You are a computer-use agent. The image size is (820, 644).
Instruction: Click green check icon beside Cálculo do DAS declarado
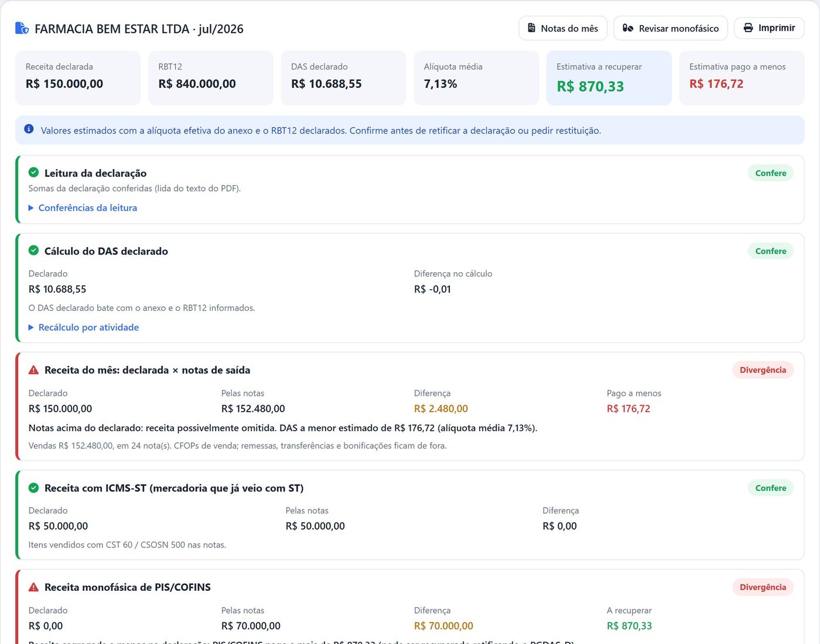[x=34, y=251]
